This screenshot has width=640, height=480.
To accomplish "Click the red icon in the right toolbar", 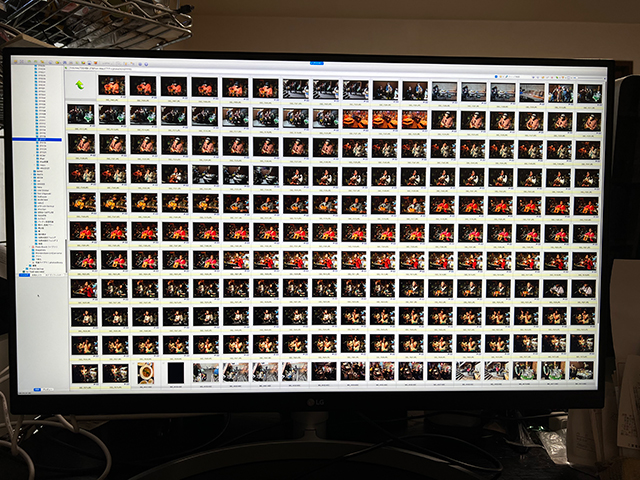I will pyautogui.click(x=552, y=78).
